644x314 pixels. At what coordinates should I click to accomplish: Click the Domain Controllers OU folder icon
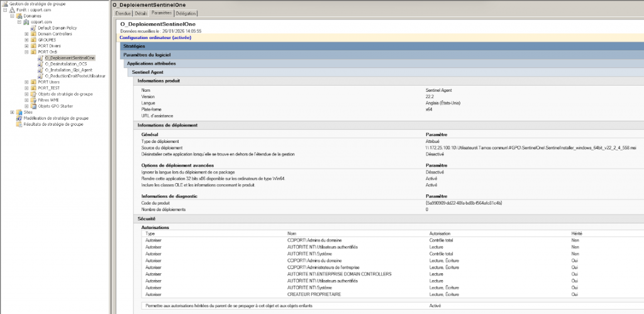coord(33,34)
